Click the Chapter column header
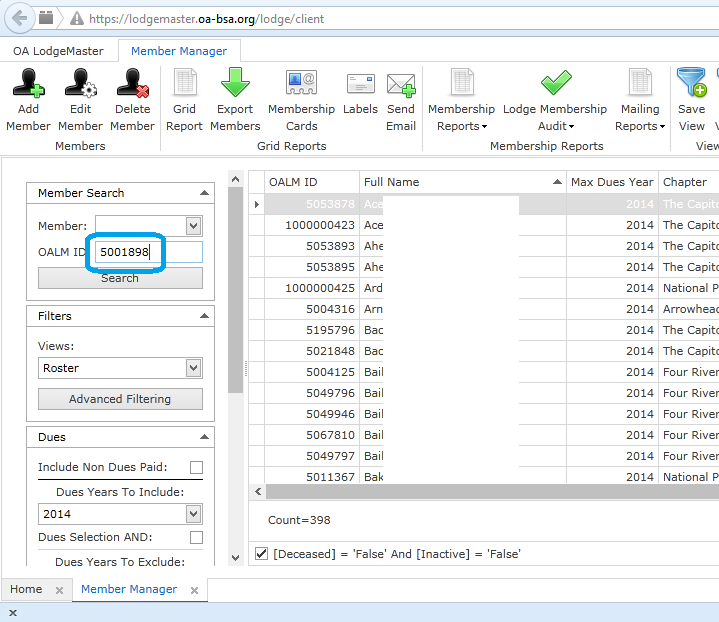This screenshot has width=719, height=622. pyautogui.click(x=689, y=182)
